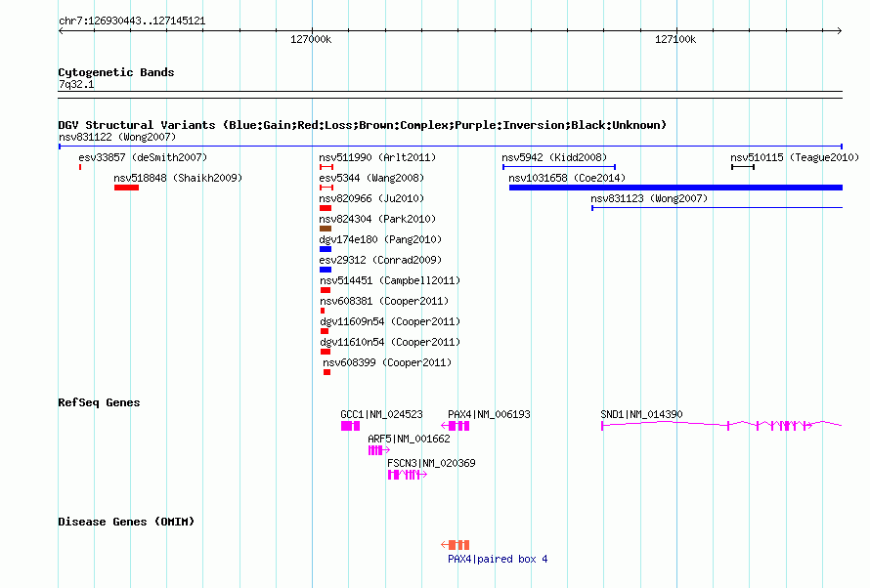Click the magenta GCC1 gene glyph

click(351, 426)
